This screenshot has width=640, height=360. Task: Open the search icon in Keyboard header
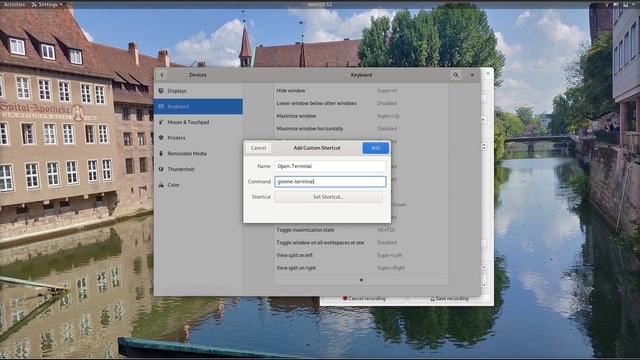click(x=456, y=75)
